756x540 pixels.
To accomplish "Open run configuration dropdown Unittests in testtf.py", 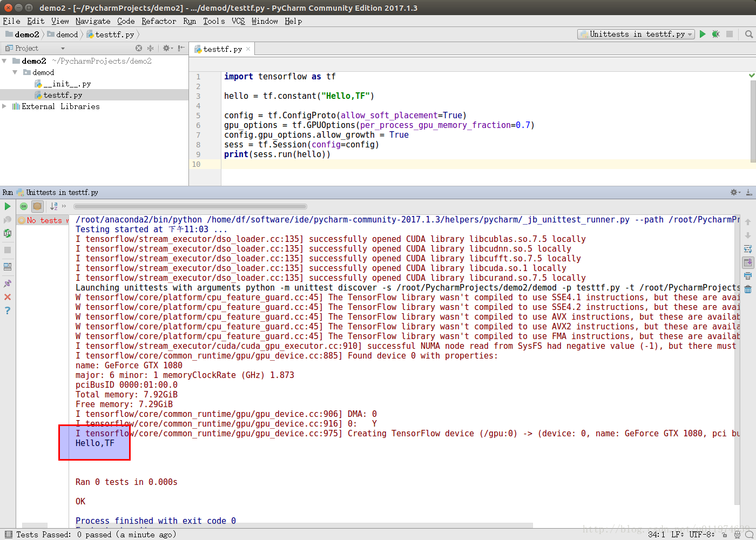I will tap(636, 34).
